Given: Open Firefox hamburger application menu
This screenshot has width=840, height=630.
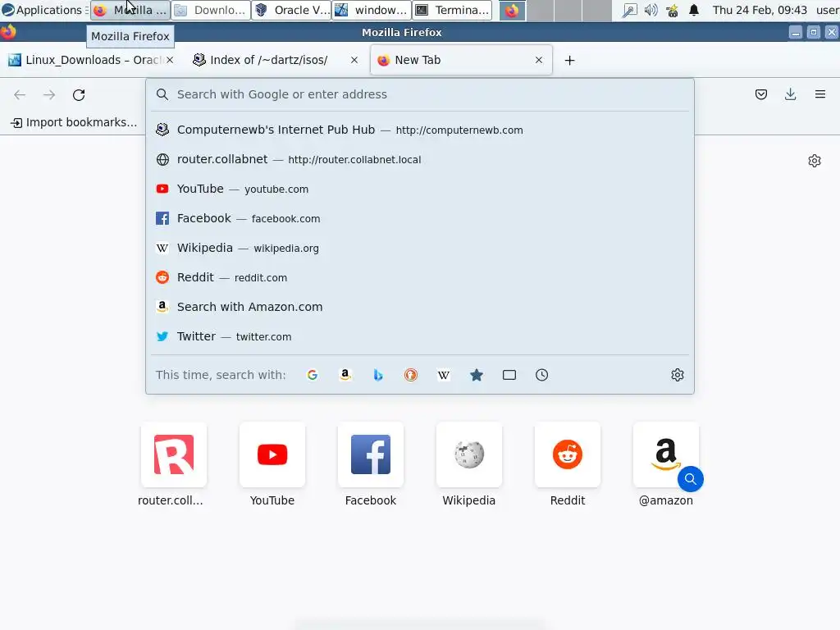Looking at the screenshot, I should [x=820, y=95].
